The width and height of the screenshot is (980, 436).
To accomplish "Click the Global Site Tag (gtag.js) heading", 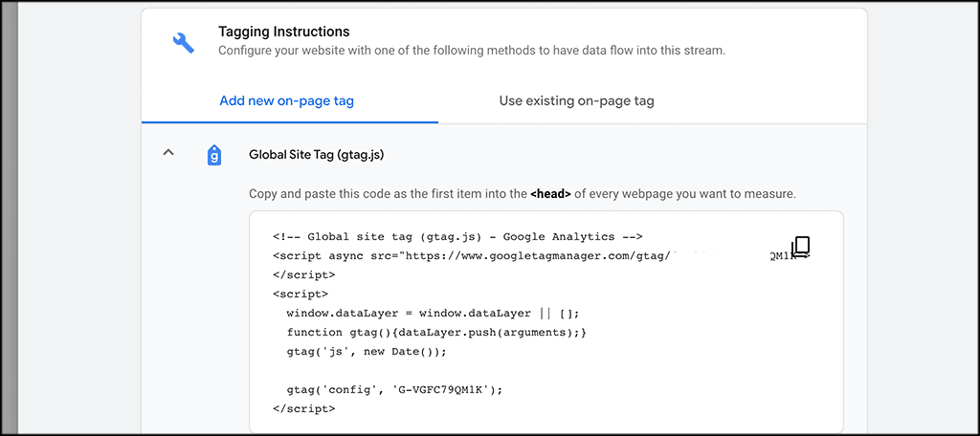I will [x=316, y=154].
